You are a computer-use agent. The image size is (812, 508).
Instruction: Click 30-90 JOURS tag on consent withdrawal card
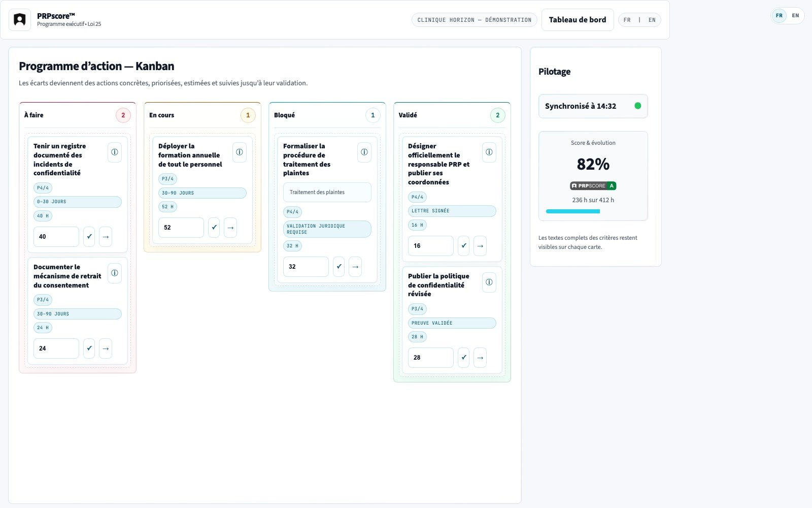78,314
